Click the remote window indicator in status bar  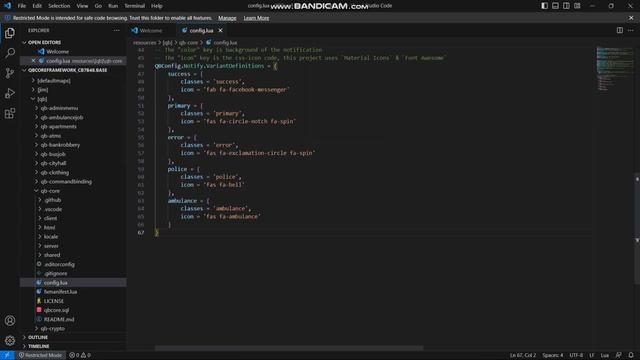[x=7, y=355]
